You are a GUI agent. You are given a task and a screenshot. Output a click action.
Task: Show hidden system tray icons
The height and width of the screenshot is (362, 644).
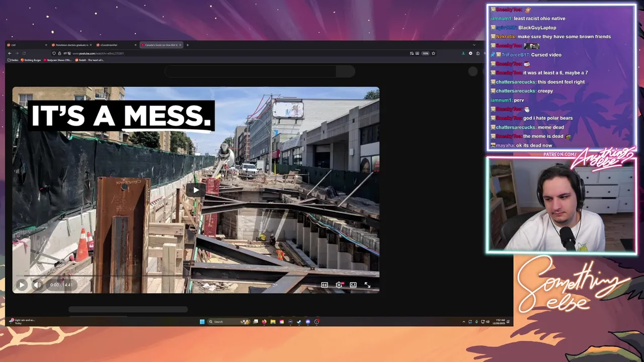pos(464,322)
